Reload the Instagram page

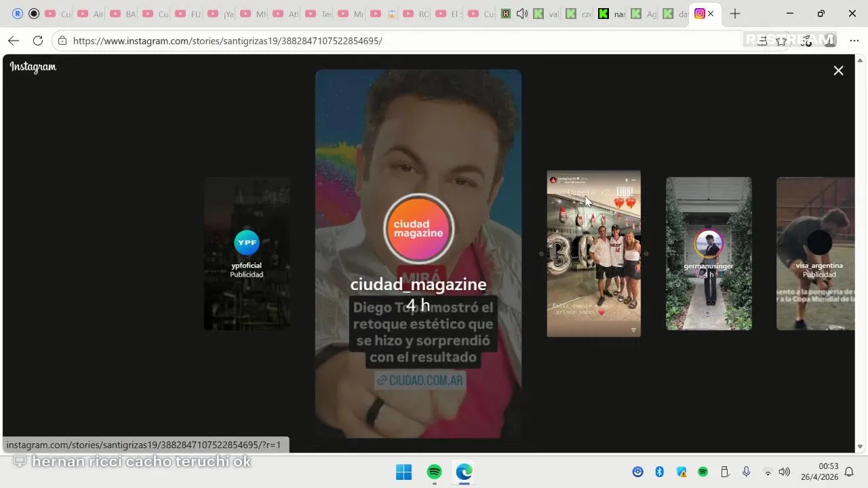tap(38, 41)
